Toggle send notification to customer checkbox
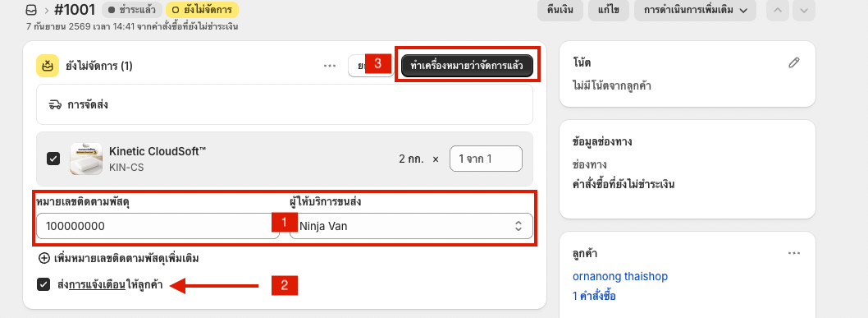Viewport: 868px width, 318px height. 43,285
